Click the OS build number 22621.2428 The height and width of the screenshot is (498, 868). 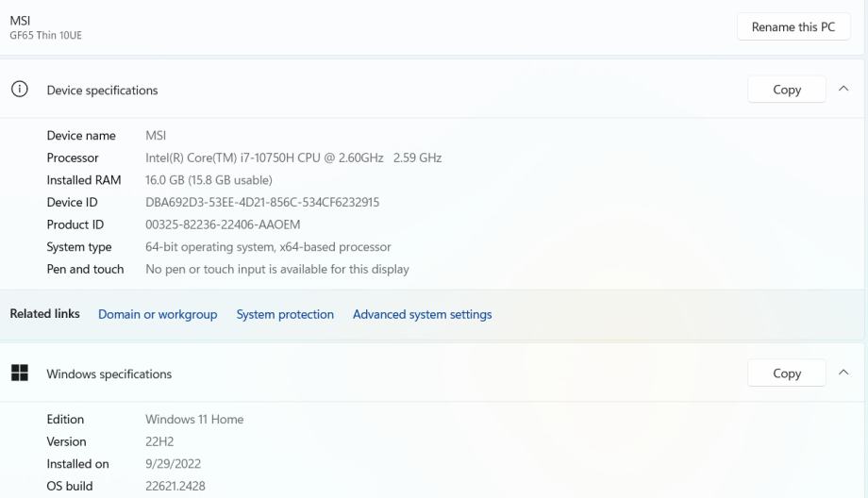175,487
